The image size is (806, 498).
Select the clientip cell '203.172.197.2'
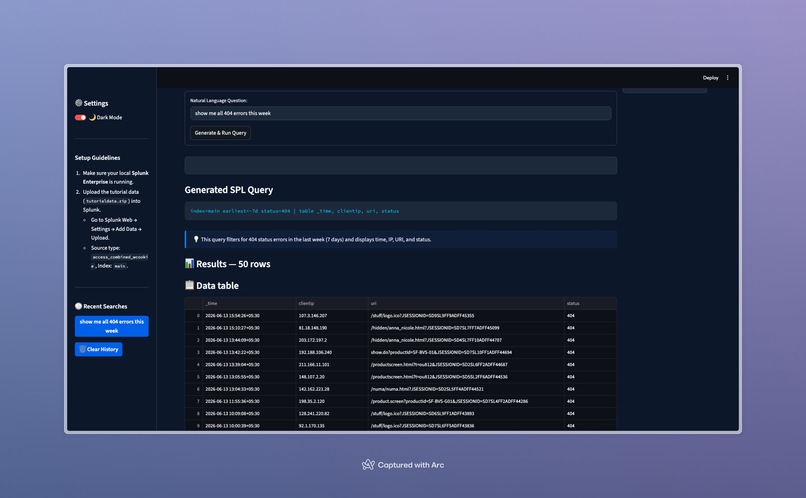tap(332, 340)
